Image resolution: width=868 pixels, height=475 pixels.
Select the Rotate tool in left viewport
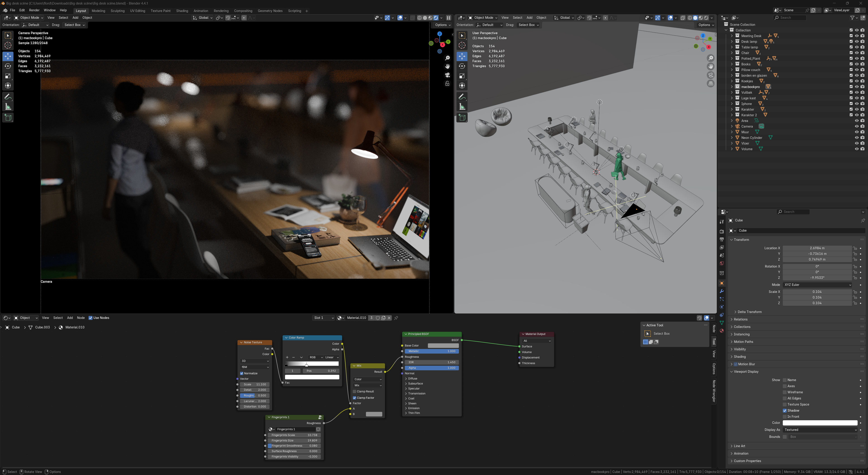click(x=8, y=66)
